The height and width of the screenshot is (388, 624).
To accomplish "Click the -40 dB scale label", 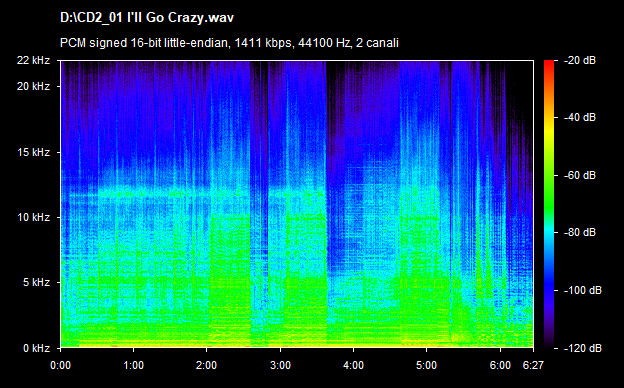I will (x=580, y=117).
